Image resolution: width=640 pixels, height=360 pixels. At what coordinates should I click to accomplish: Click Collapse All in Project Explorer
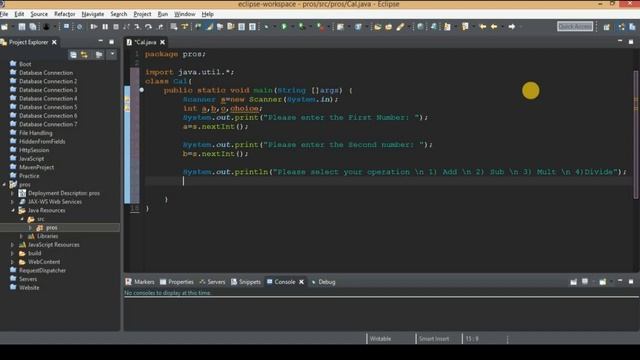73,55
